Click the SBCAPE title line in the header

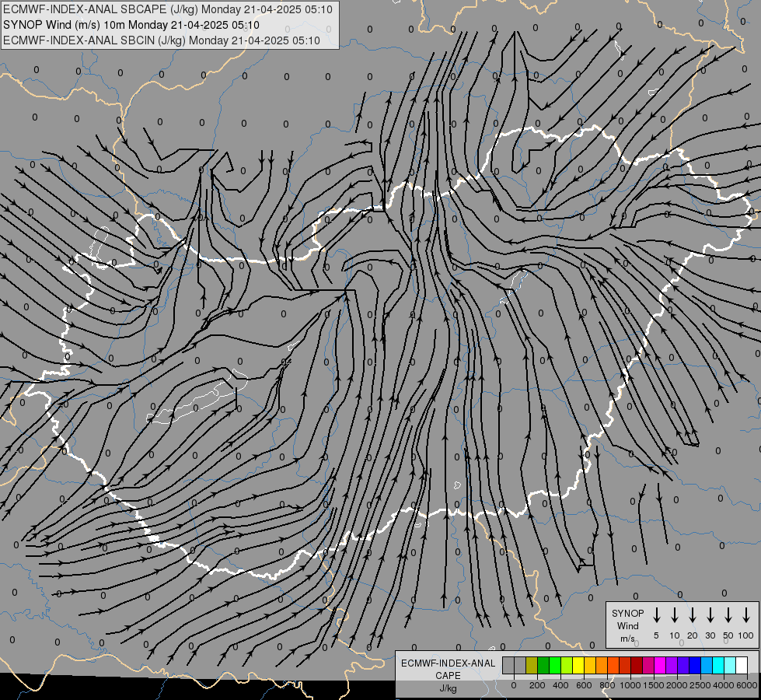(x=168, y=9)
